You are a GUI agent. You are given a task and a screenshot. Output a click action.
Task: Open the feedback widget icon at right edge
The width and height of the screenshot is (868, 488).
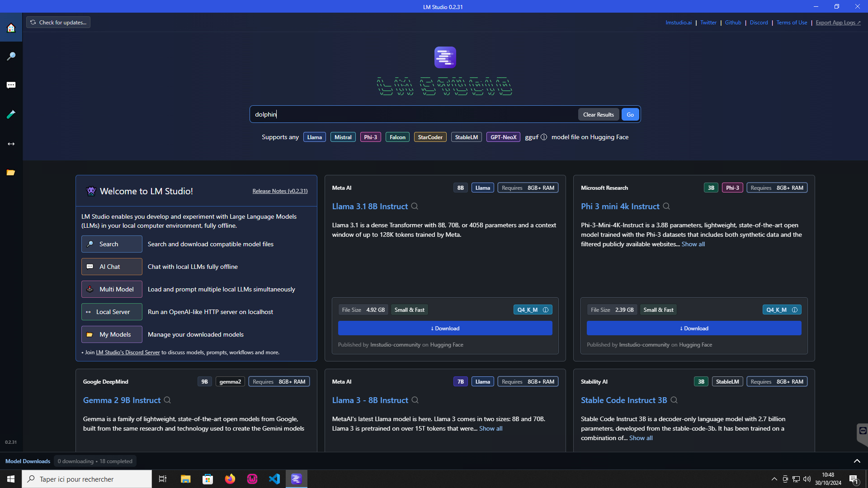863,431
